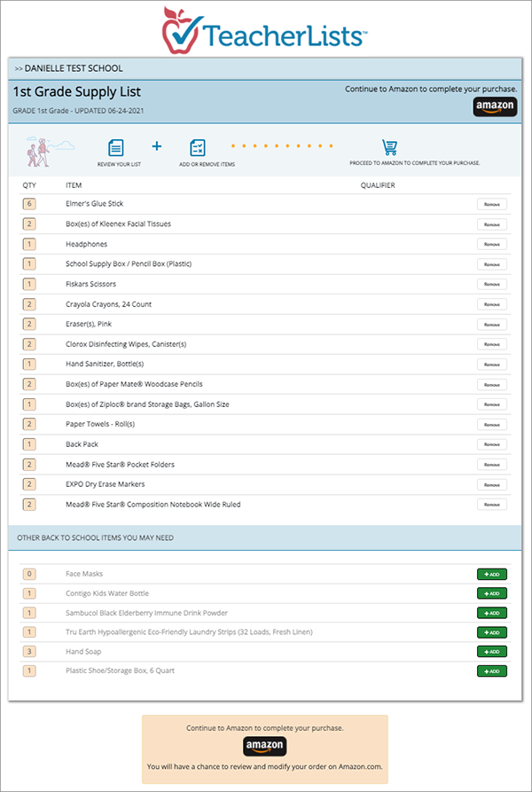Remove Back Pack from list

492,444
